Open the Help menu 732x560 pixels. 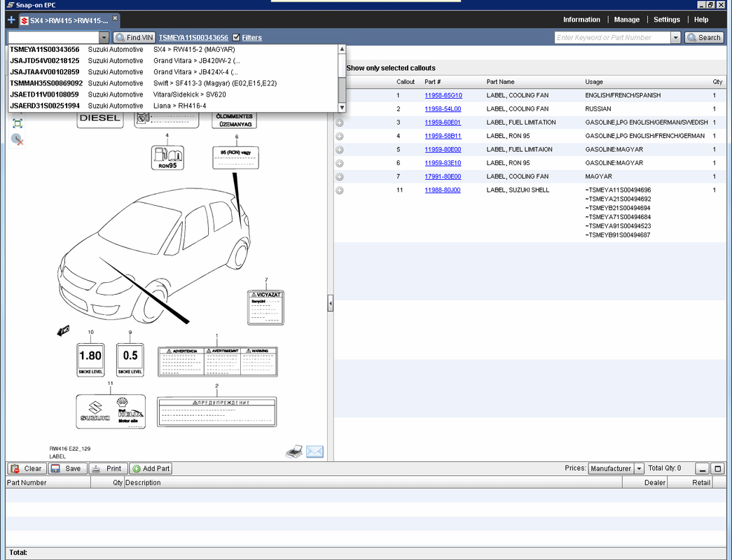(700, 20)
